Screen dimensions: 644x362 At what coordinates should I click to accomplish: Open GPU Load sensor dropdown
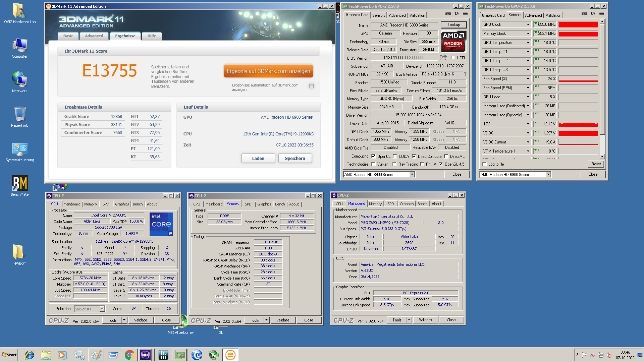(528, 97)
